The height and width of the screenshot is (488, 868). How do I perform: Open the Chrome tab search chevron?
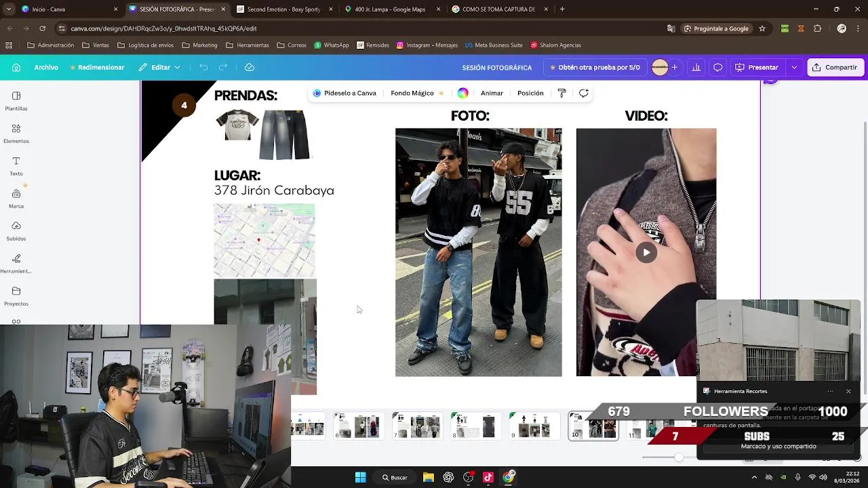(x=9, y=9)
